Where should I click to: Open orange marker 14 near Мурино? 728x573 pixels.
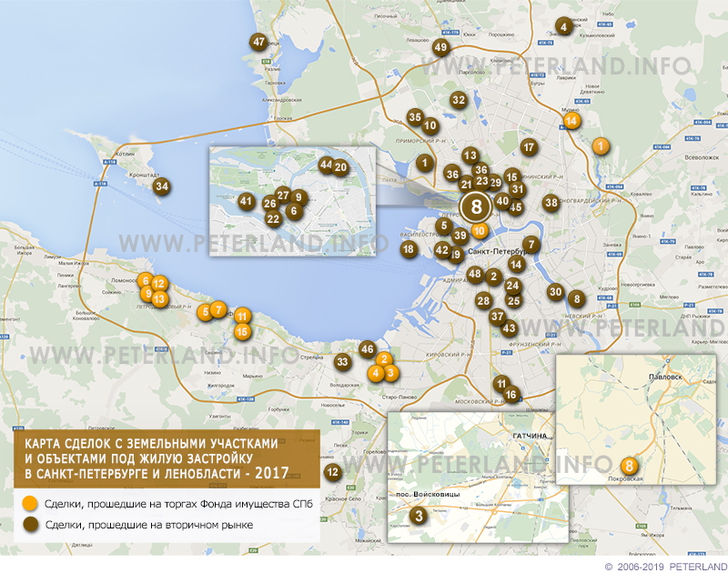tap(571, 121)
